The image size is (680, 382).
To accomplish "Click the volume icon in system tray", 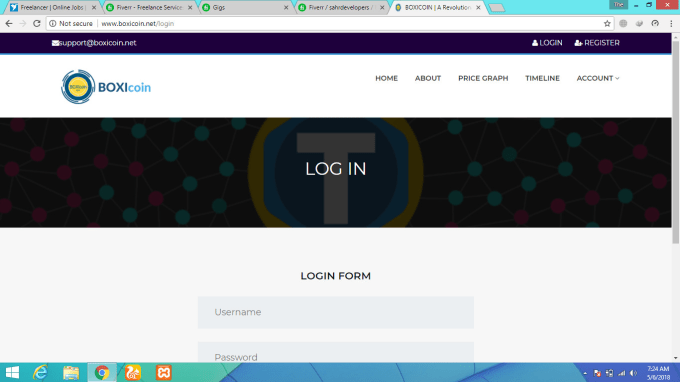I will point(634,373).
